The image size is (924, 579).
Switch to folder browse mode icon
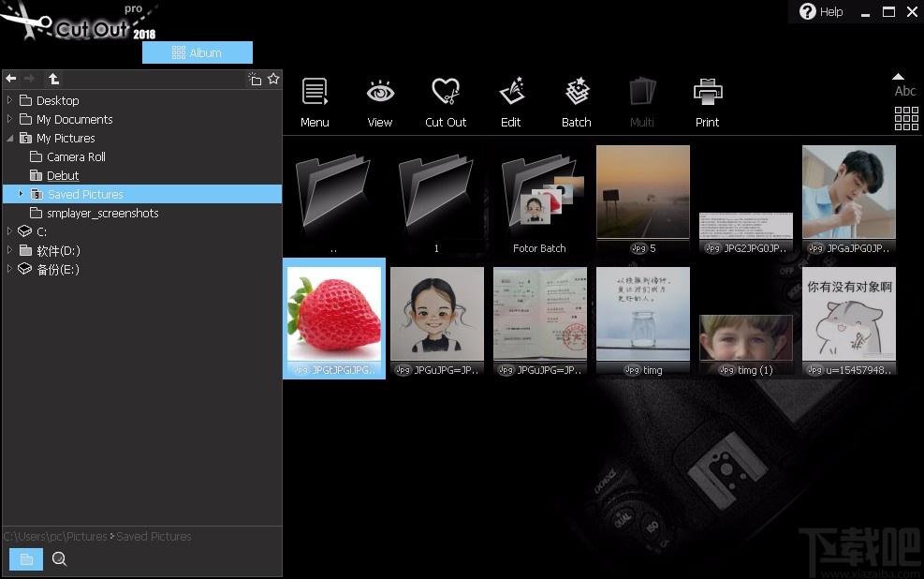[x=26, y=559]
